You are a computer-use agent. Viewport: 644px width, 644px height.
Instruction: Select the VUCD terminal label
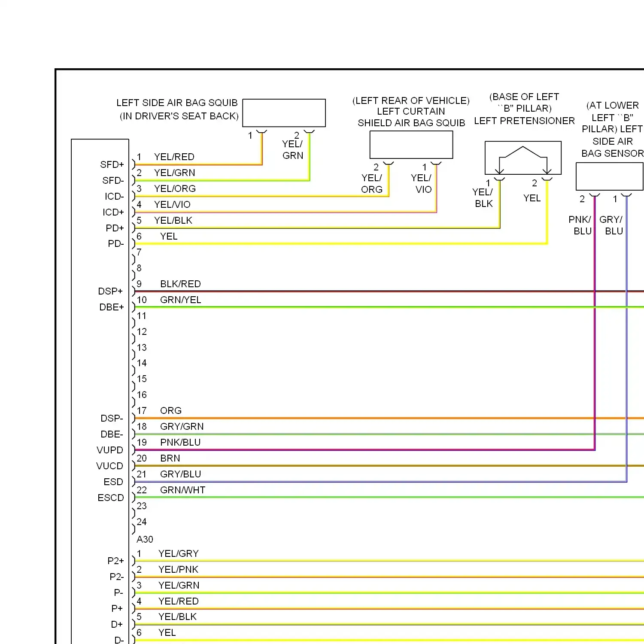109,466
